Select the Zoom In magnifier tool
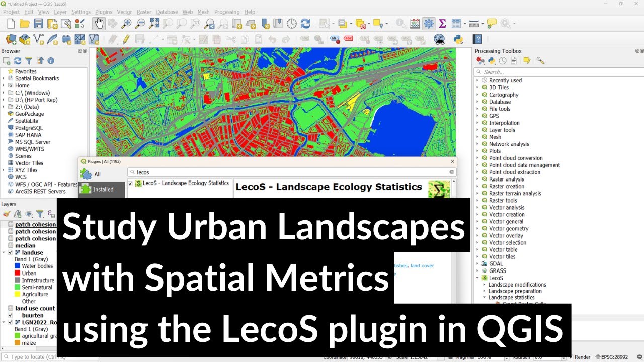 pos(126,23)
